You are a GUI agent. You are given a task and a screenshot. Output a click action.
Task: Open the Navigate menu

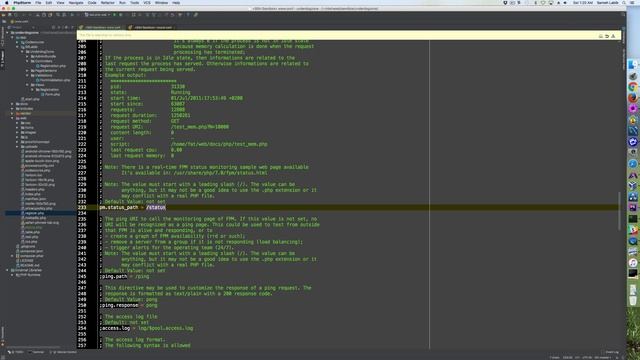76,2
